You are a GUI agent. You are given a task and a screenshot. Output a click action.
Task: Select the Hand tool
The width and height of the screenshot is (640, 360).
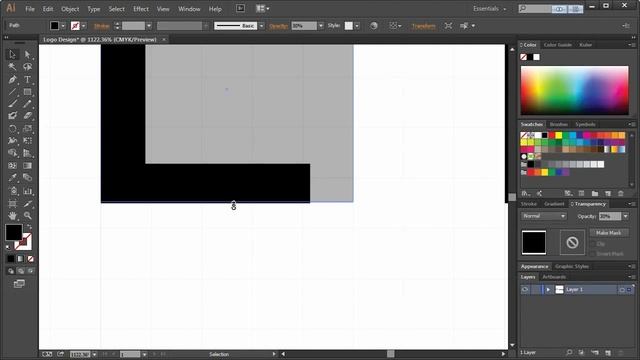tap(12, 216)
